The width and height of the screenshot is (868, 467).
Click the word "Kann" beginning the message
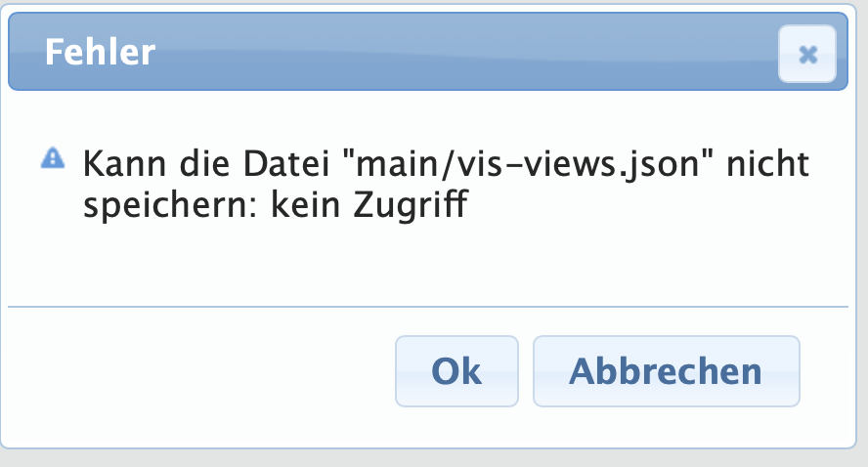click(x=124, y=164)
